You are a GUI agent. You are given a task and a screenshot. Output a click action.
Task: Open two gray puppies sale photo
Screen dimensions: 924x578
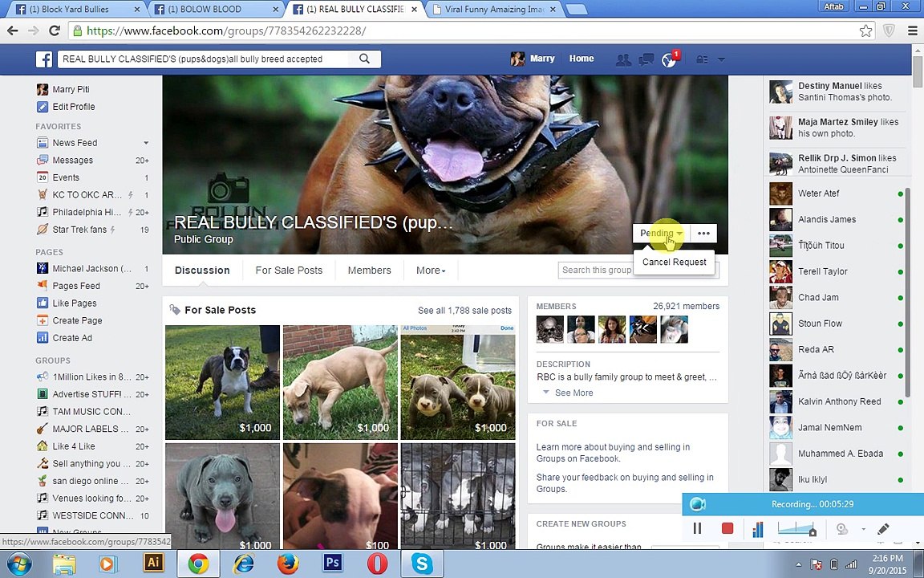point(458,382)
